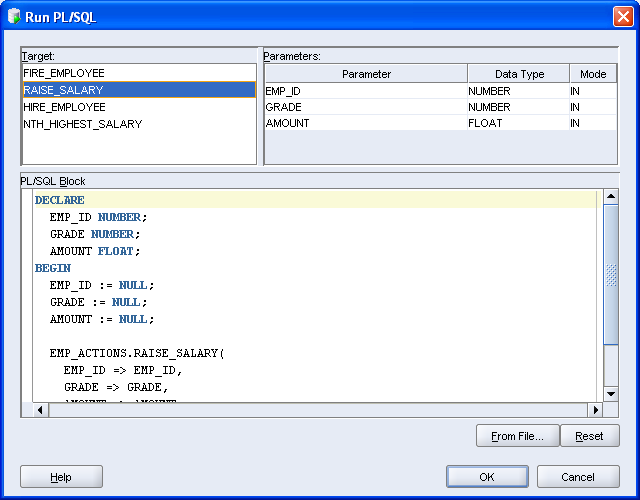Confirm with the OK button
Image resolution: width=640 pixels, height=500 pixels.
click(487, 477)
